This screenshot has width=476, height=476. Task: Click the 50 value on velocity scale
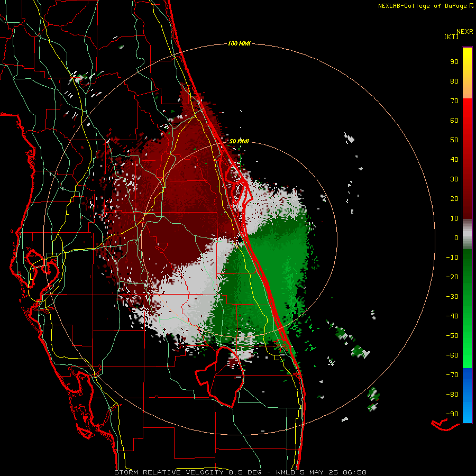pos(454,140)
